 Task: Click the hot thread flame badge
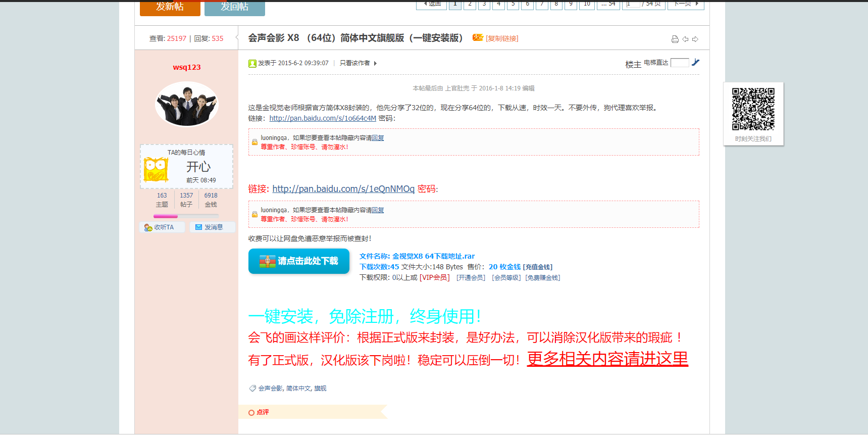tap(478, 37)
